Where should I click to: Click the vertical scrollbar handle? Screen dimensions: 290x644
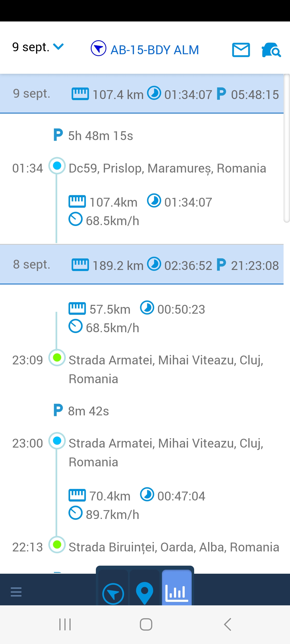pos(287,148)
